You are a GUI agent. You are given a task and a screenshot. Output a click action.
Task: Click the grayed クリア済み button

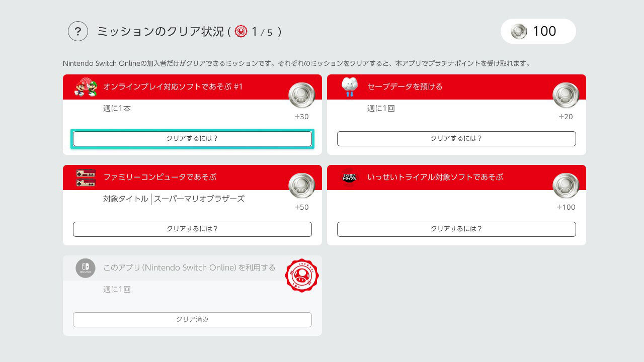(x=192, y=319)
